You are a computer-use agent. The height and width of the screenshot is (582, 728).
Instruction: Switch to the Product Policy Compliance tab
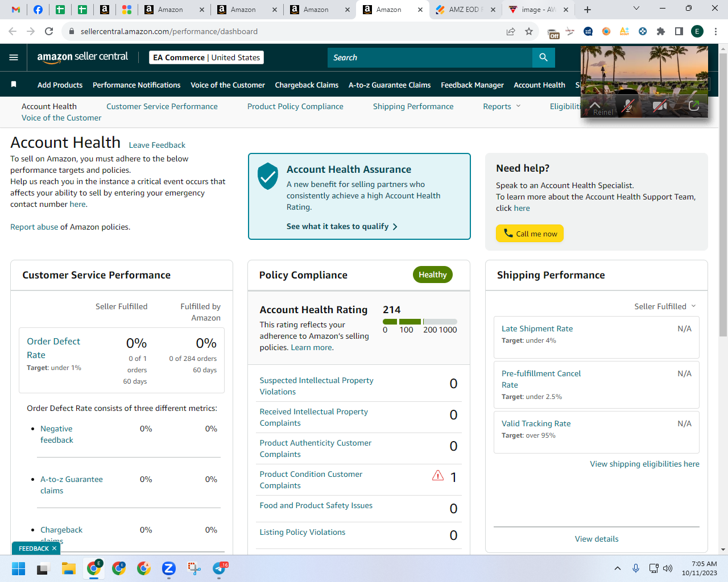coord(295,106)
